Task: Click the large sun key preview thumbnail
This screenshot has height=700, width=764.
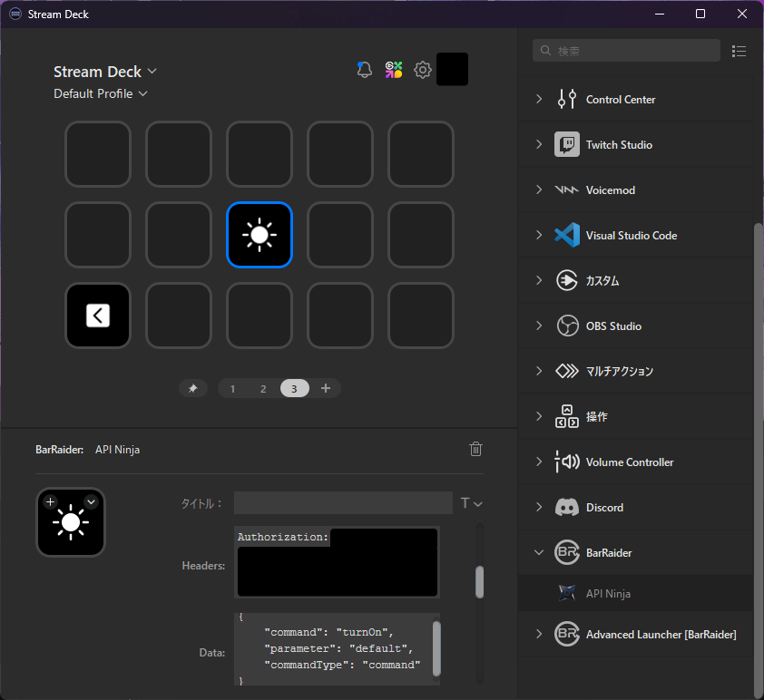Action: [71, 522]
